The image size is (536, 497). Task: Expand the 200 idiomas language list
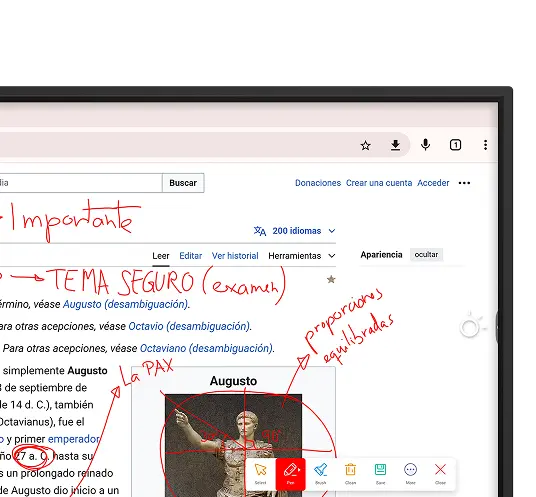[x=295, y=231]
